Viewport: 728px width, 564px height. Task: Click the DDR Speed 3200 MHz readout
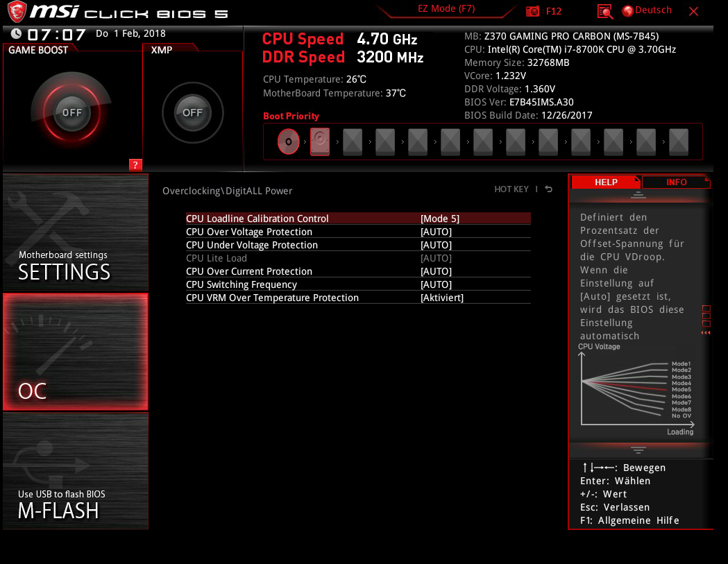(343, 57)
